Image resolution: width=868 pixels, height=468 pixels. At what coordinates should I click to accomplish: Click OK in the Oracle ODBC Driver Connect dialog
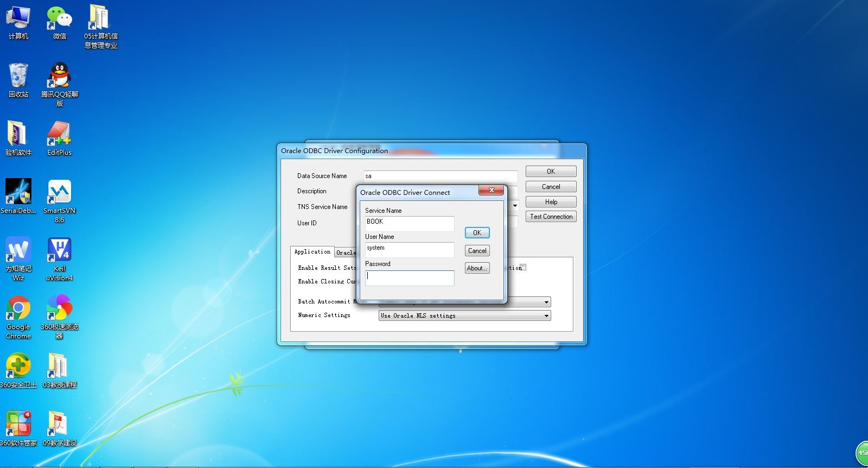coord(477,233)
